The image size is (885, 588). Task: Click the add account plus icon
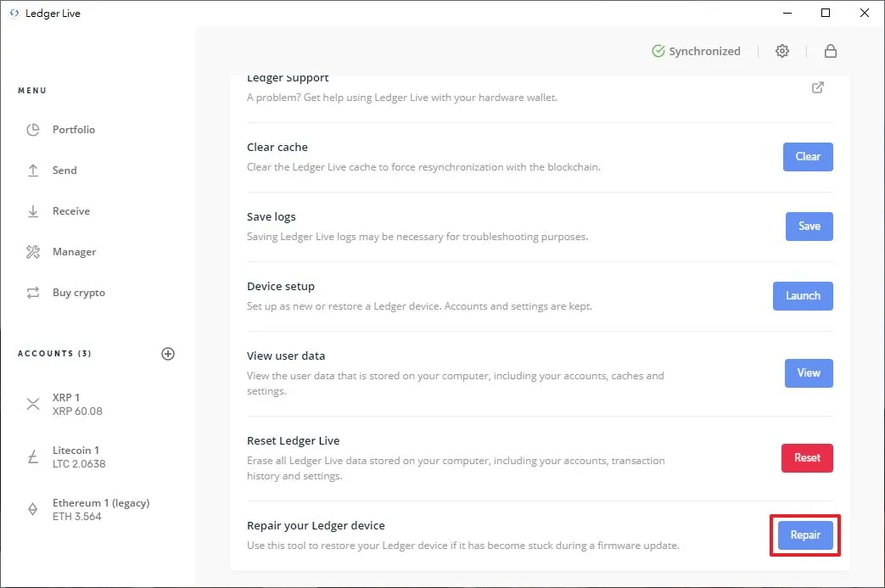(x=168, y=354)
